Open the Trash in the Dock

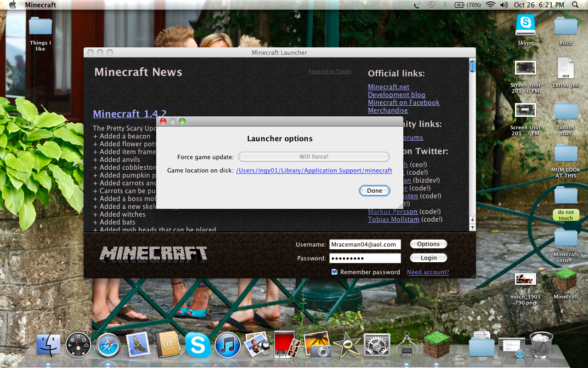(541, 345)
